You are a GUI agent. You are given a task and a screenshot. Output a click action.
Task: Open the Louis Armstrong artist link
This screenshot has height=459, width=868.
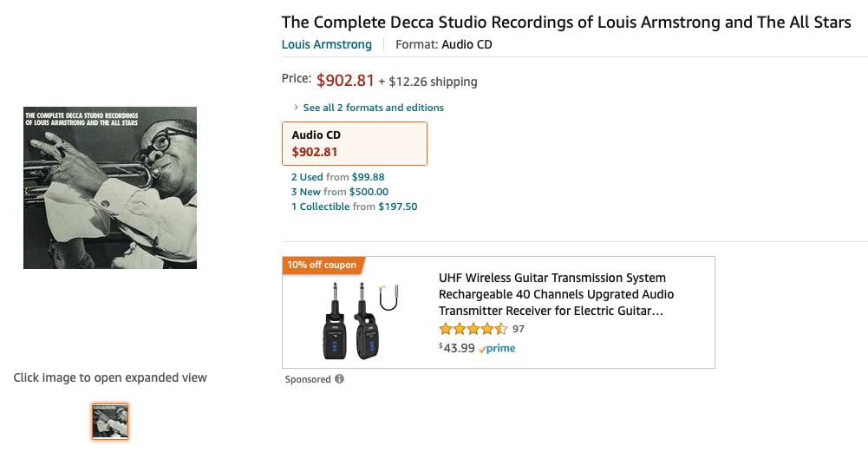[327, 44]
